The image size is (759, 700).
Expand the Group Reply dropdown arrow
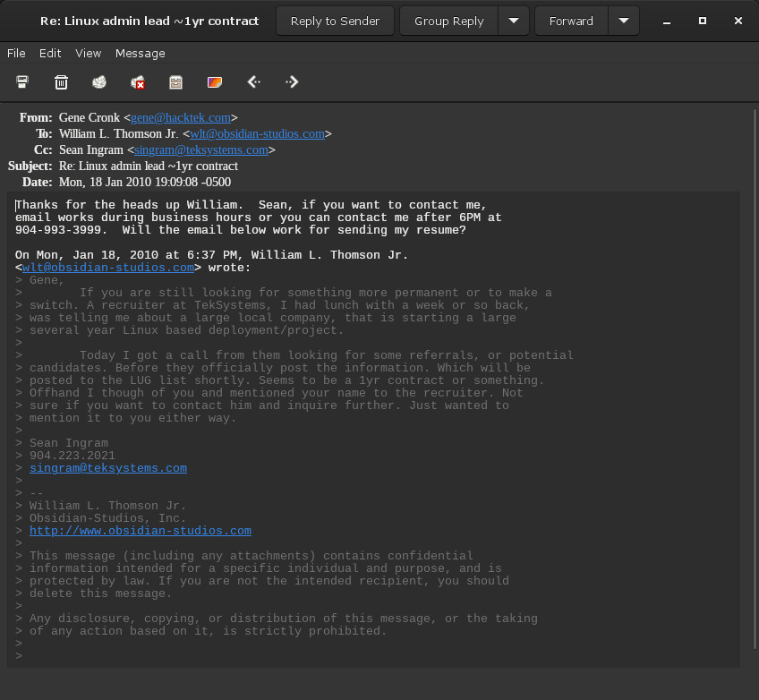pos(513,21)
